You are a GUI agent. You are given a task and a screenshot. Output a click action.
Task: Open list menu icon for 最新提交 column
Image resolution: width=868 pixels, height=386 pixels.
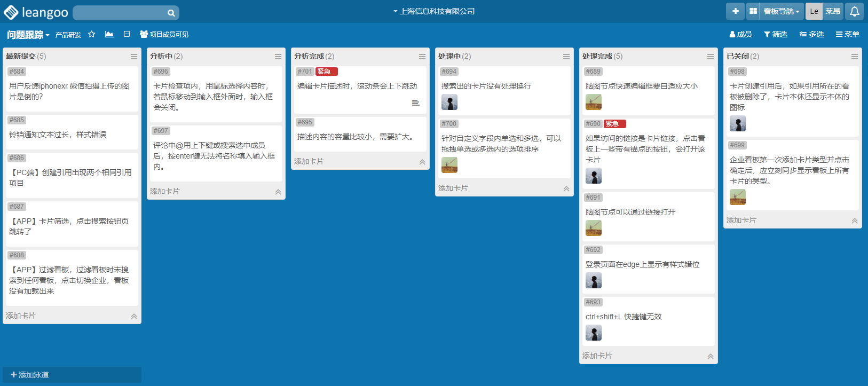tap(134, 57)
